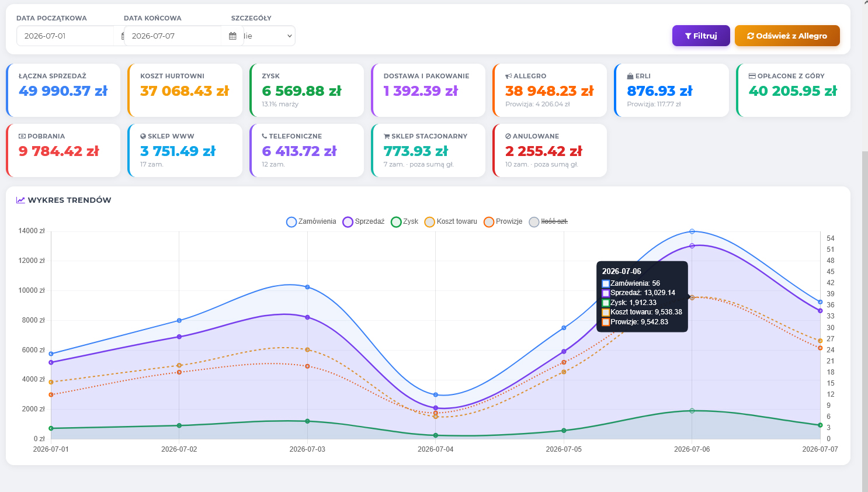This screenshot has width=868, height=492.
Task: Click the banknote icon beside Pobrania
Action: [22, 136]
